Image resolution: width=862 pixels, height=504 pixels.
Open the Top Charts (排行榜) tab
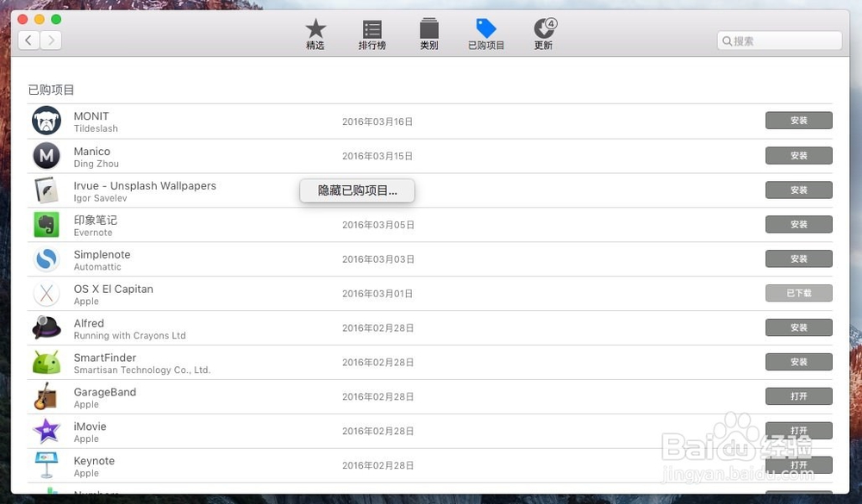(372, 34)
